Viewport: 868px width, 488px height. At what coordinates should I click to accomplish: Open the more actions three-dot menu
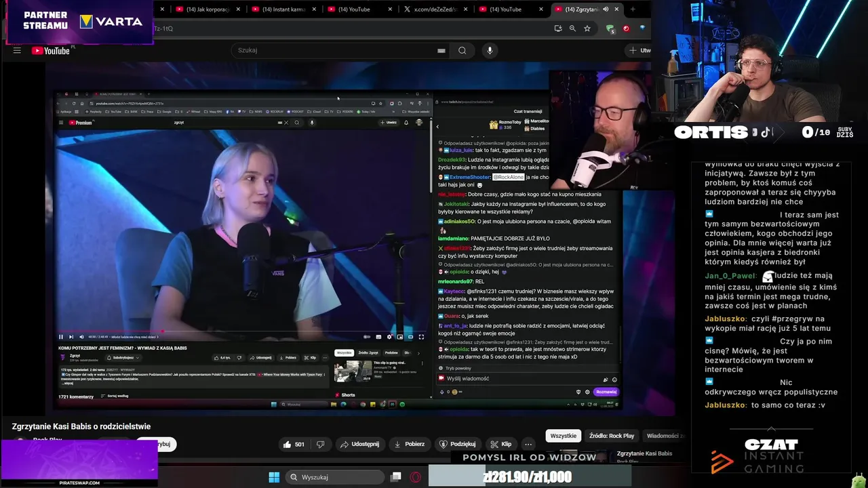[528, 444]
